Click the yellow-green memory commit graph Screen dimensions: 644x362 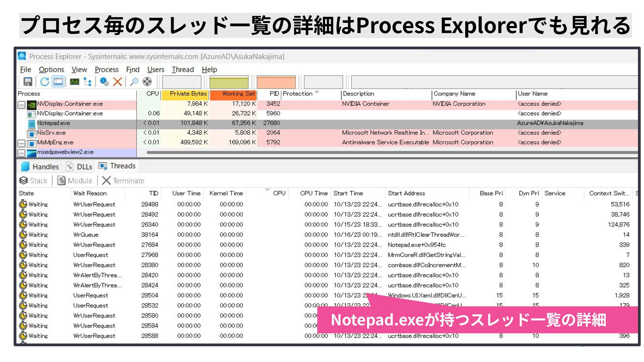[229, 82]
